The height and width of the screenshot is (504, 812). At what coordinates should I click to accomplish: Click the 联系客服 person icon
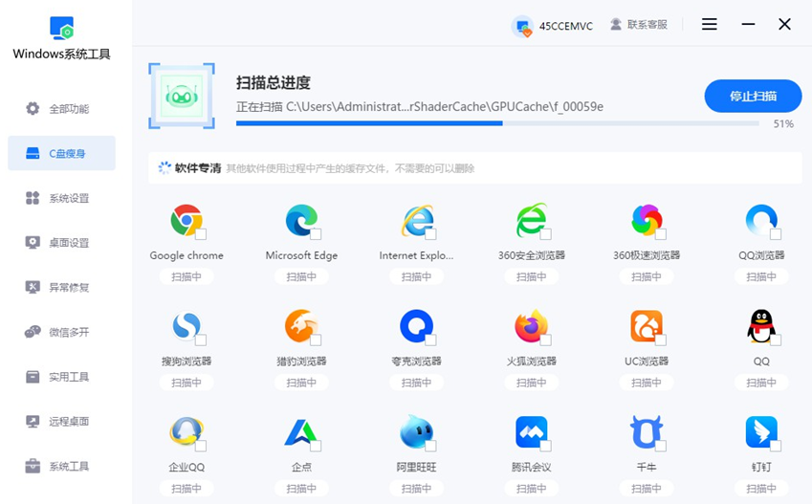click(x=616, y=24)
